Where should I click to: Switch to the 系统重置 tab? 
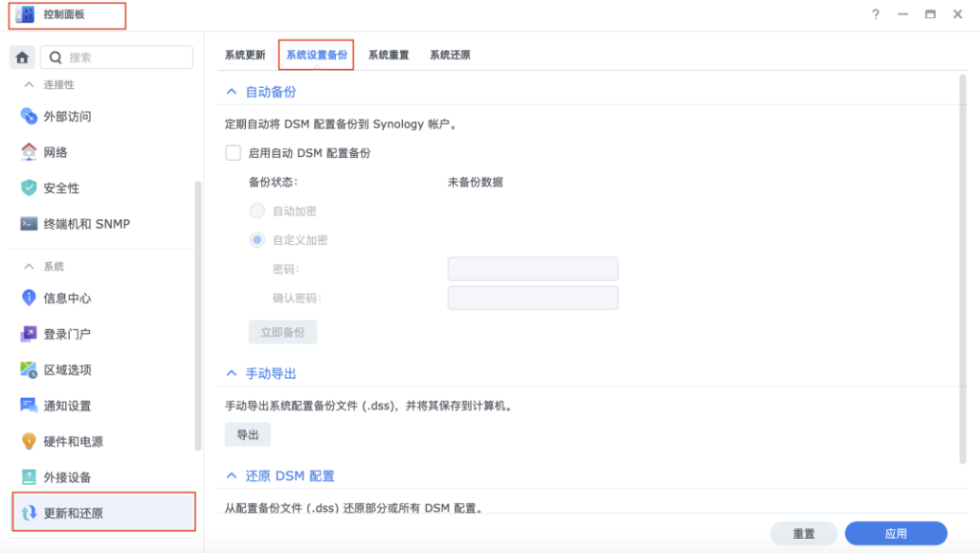(389, 55)
